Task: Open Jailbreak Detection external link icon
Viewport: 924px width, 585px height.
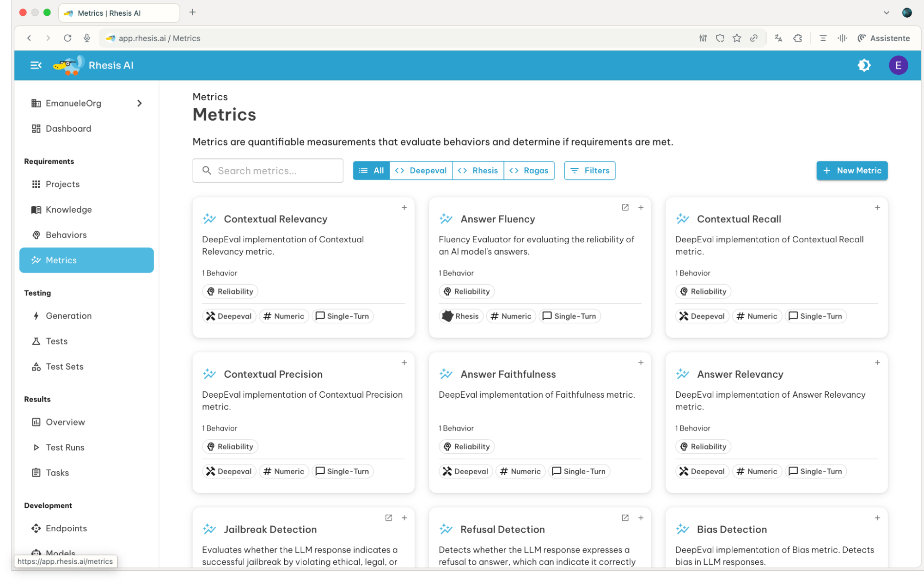Action: pyautogui.click(x=388, y=518)
